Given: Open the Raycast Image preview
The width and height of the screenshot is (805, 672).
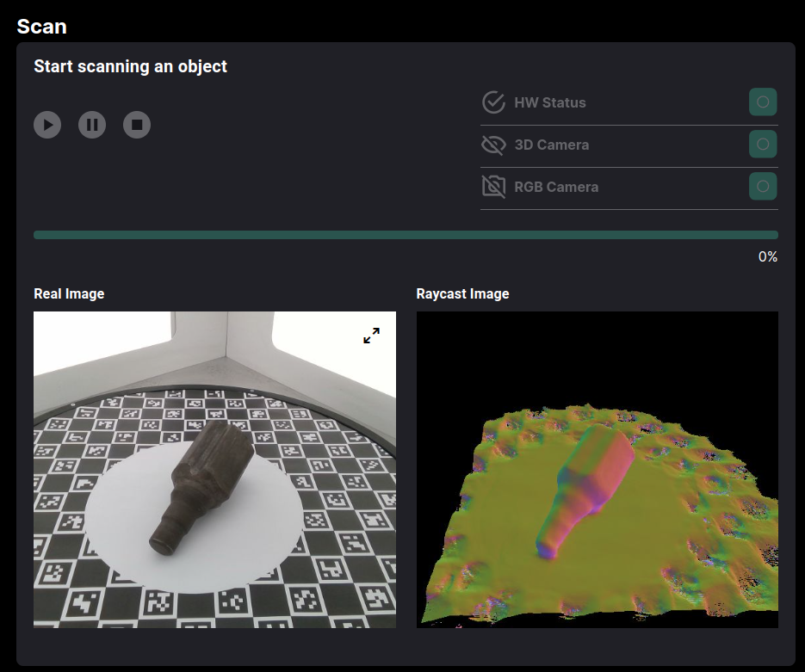Looking at the screenshot, I should pyautogui.click(x=597, y=470).
